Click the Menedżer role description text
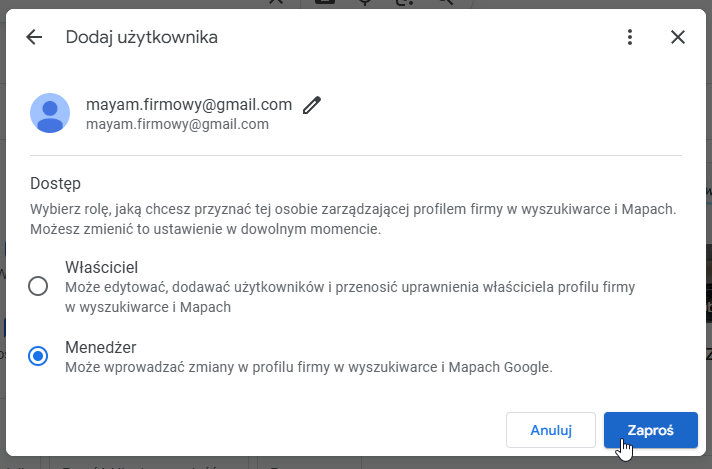This screenshot has height=469, width=712. pyautogui.click(x=308, y=367)
